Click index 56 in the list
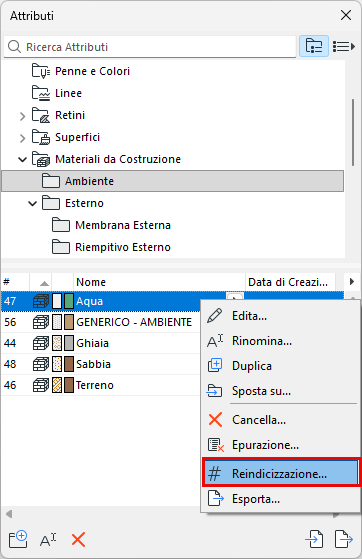 coord(10,322)
